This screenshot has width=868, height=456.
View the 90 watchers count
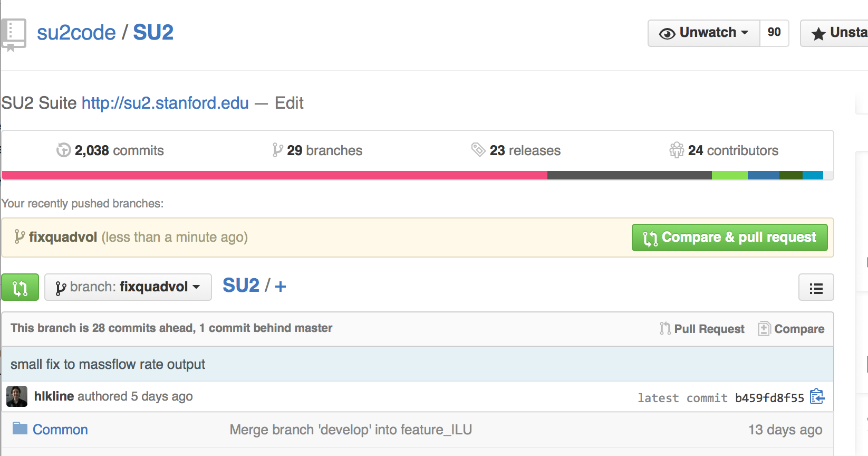[x=774, y=33]
